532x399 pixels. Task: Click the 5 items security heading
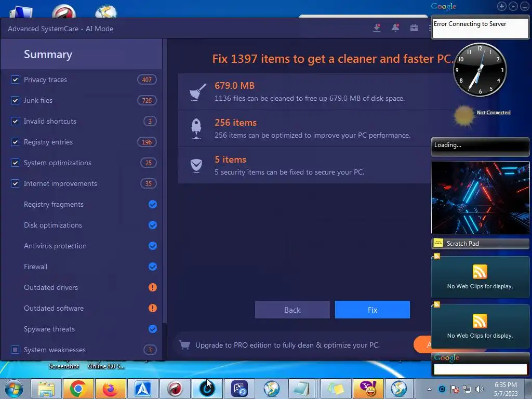(230, 159)
